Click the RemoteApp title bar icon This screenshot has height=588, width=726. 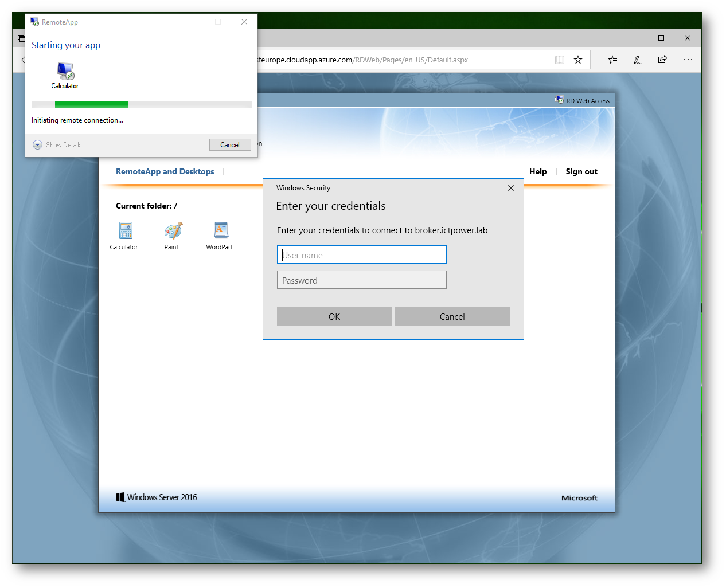coord(34,22)
